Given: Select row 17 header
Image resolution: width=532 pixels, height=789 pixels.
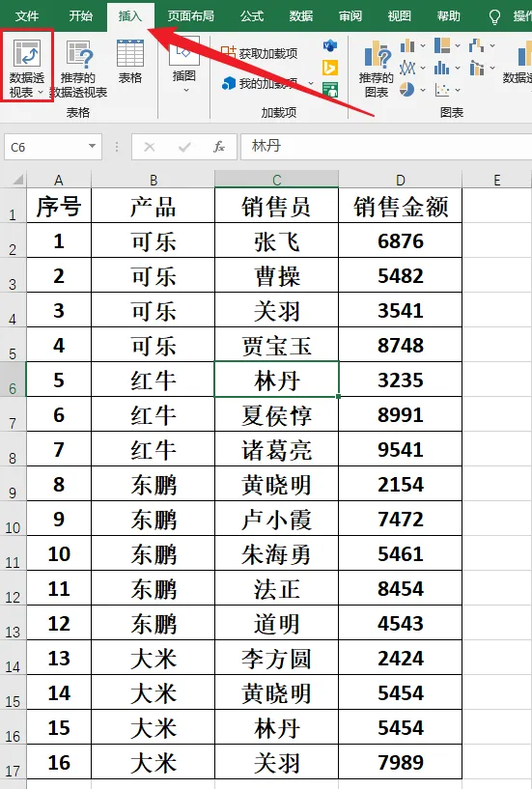Looking at the screenshot, I should [13, 762].
